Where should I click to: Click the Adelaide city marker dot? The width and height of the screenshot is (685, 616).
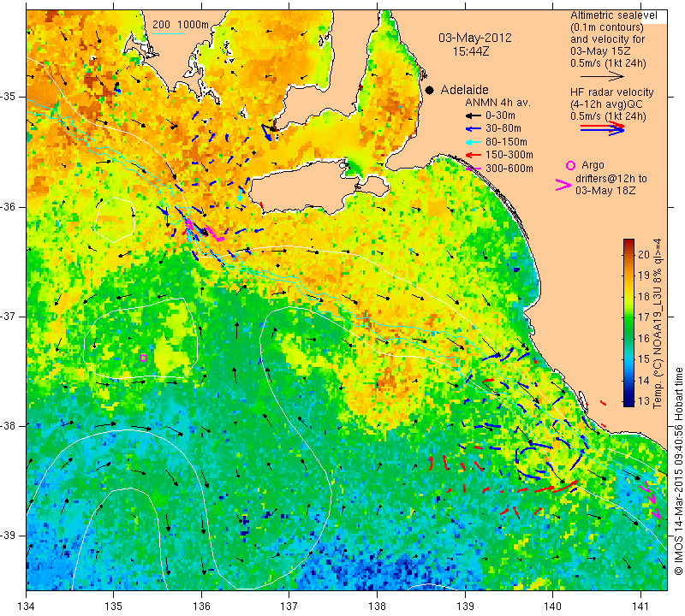click(x=430, y=90)
